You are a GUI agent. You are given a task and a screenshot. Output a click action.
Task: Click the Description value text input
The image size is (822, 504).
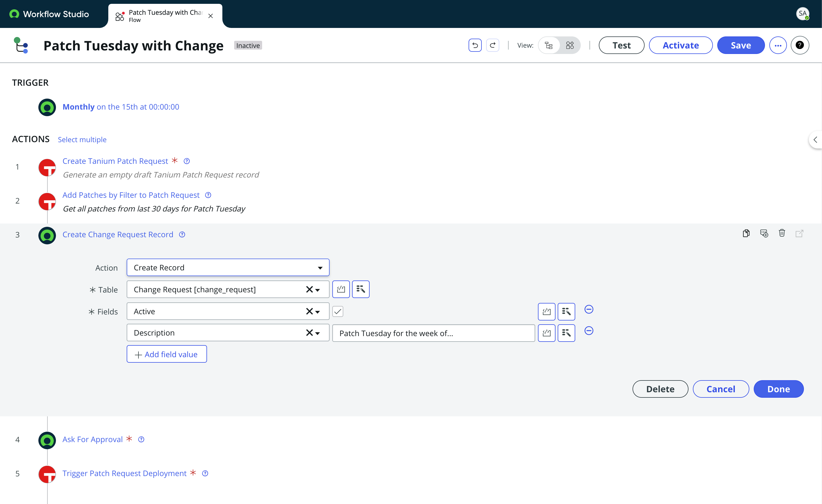433,333
